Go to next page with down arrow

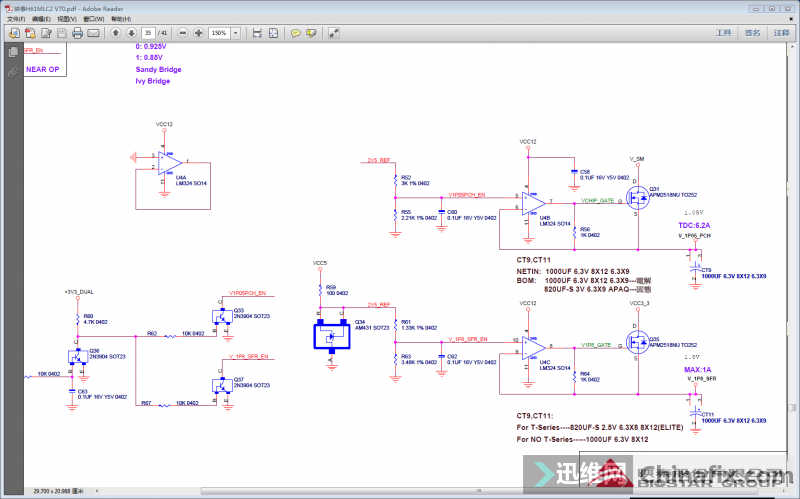[x=130, y=33]
